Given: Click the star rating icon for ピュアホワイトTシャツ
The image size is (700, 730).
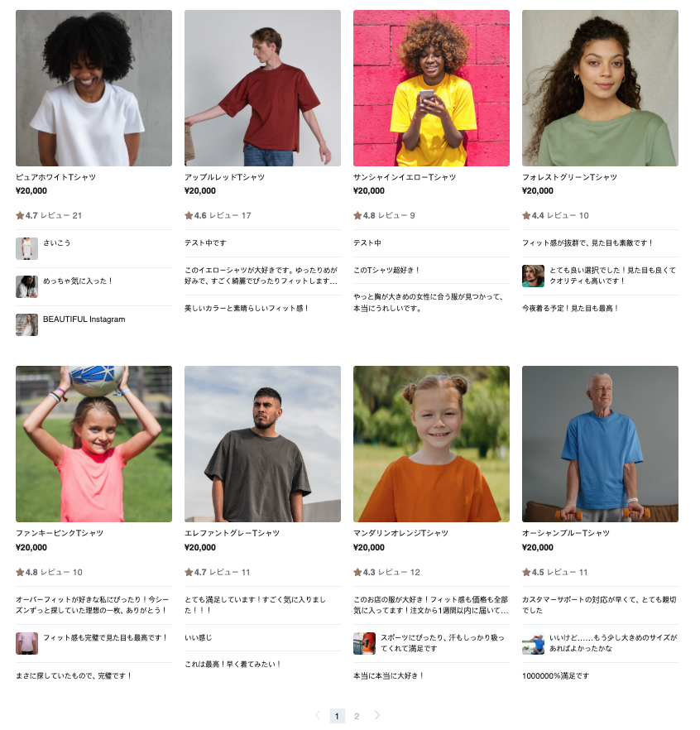Looking at the screenshot, I should click(20, 215).
